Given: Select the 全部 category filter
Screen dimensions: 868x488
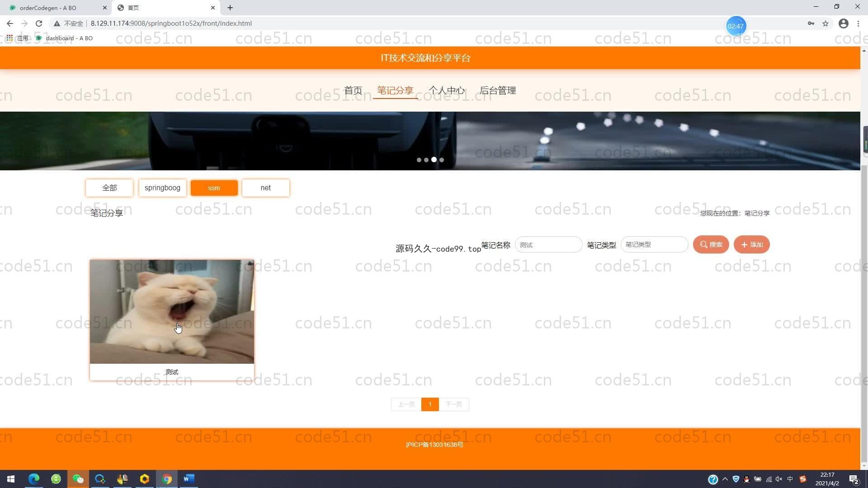Looking at the screenshot, I should [x=109, y=188].
